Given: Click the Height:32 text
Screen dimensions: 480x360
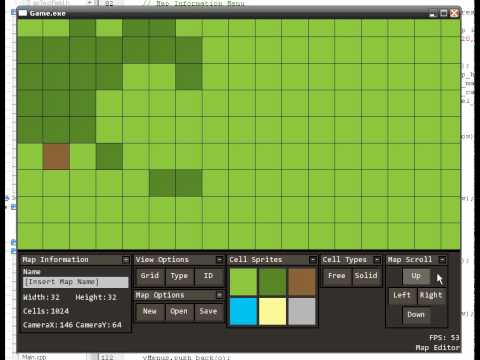Looking at the screenshot, I should [x=96, y=297].
